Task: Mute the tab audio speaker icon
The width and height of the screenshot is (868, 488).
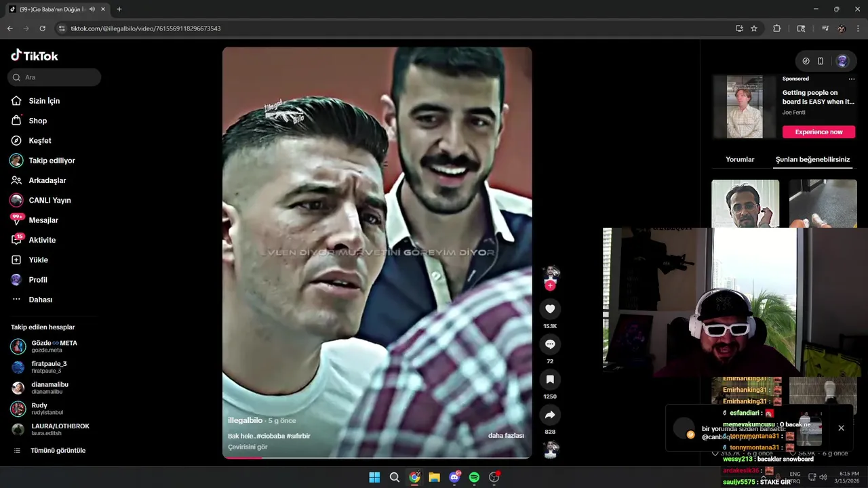Action: [x=92, y=9]
